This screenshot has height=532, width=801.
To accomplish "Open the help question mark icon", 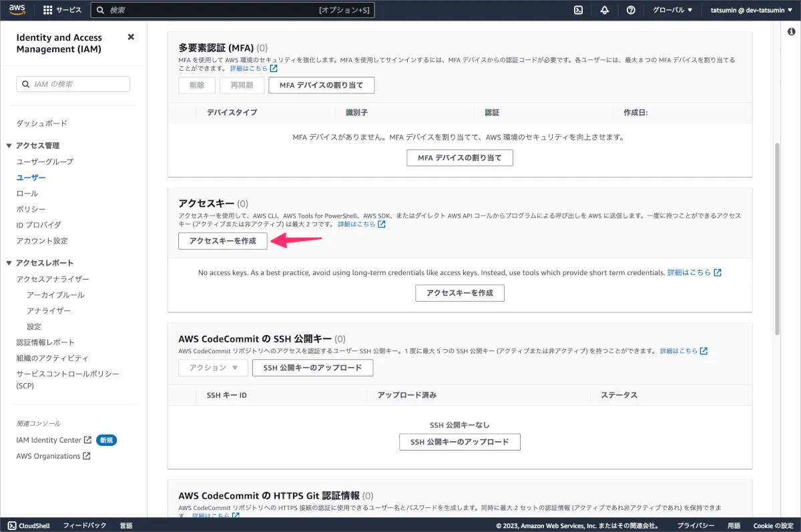I will click(x=631, y=10).
